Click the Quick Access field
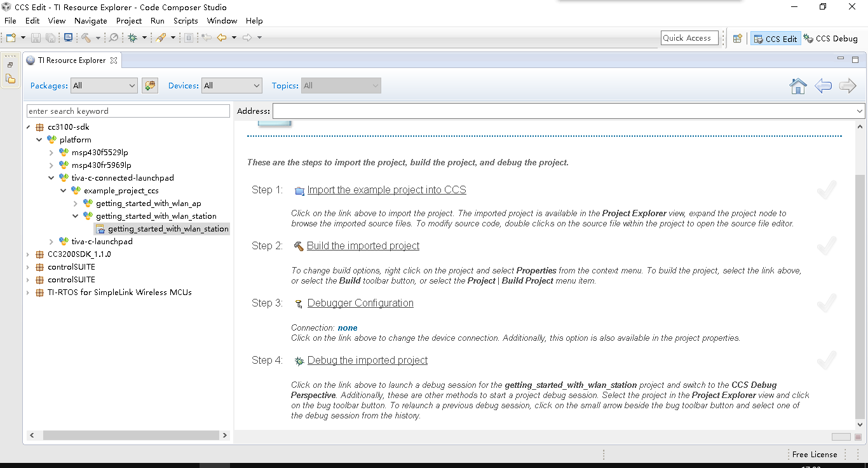868x468 pixels. pyautogui.click(x=689, y=38)
